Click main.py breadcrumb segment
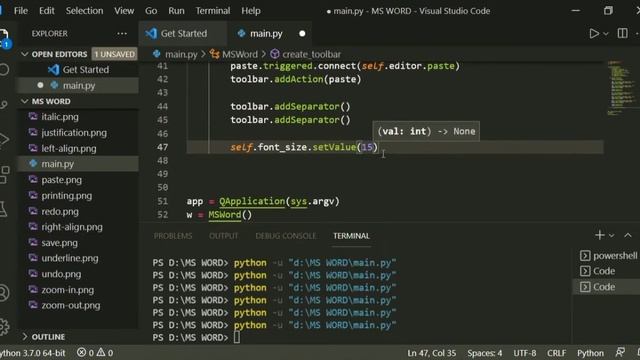The width and height of the screenshot is (640, 360). click(176, 54)
